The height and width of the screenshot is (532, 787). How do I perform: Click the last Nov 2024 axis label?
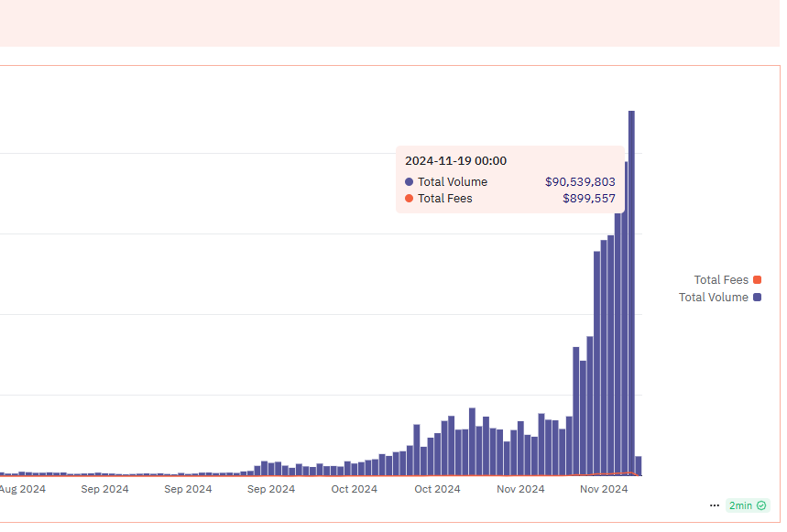[x=604, y=489]
